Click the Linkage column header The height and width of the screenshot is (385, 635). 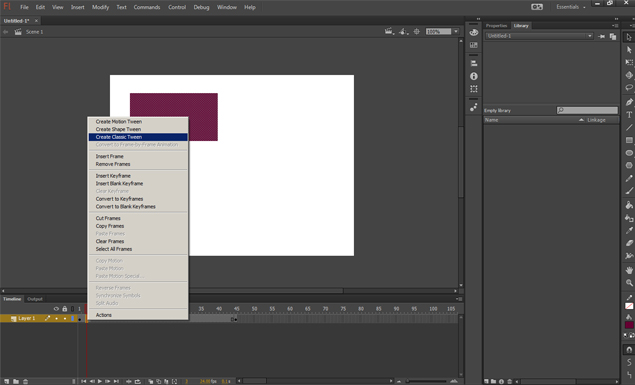[596, 120]
